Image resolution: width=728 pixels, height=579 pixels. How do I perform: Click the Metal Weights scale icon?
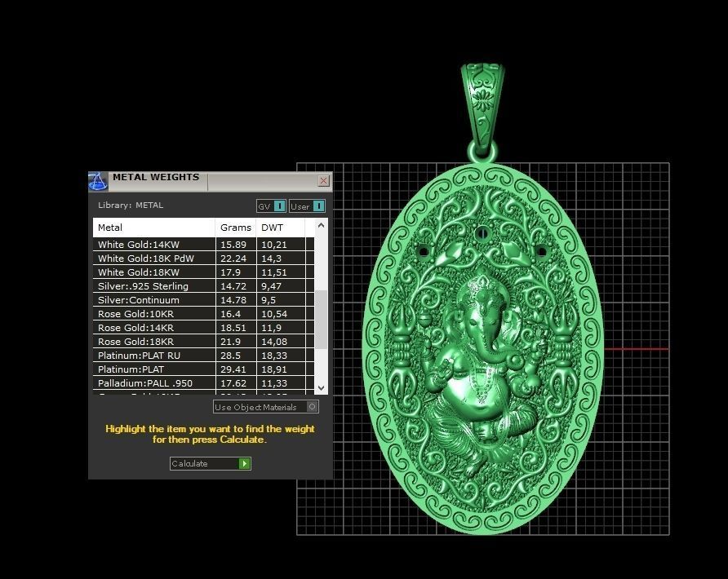pos(98,181)
